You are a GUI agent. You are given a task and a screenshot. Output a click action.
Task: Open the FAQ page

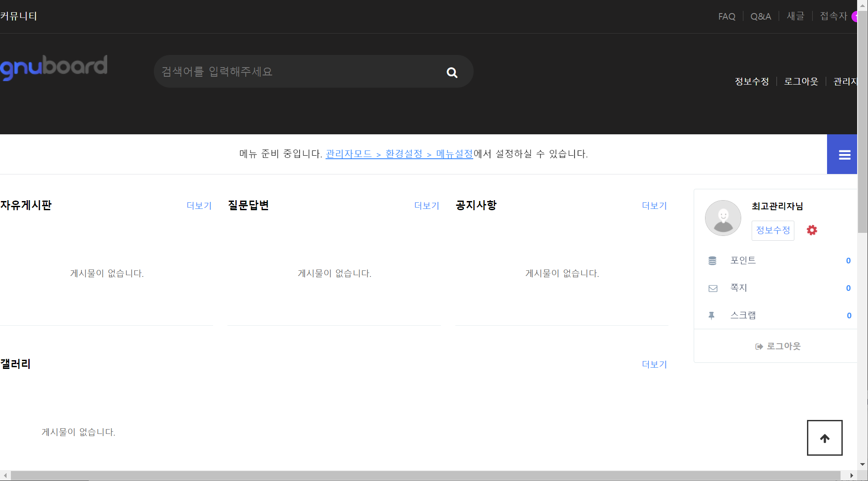coord(726,16)
